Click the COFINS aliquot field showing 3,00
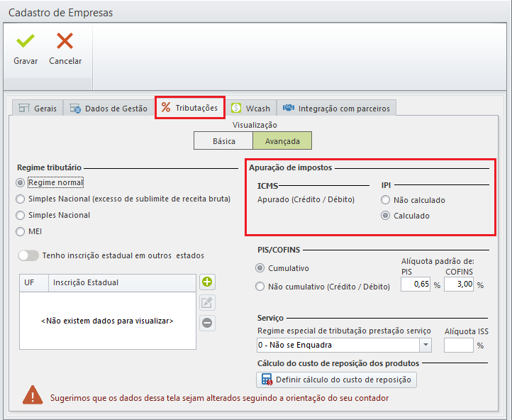The image size is (512, 420). pos(458,284)
